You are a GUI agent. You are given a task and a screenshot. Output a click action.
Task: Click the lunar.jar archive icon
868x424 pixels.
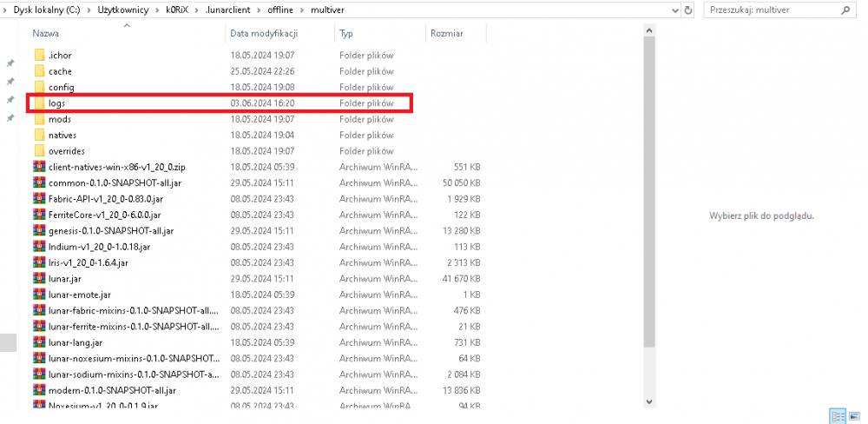[39, 279]
